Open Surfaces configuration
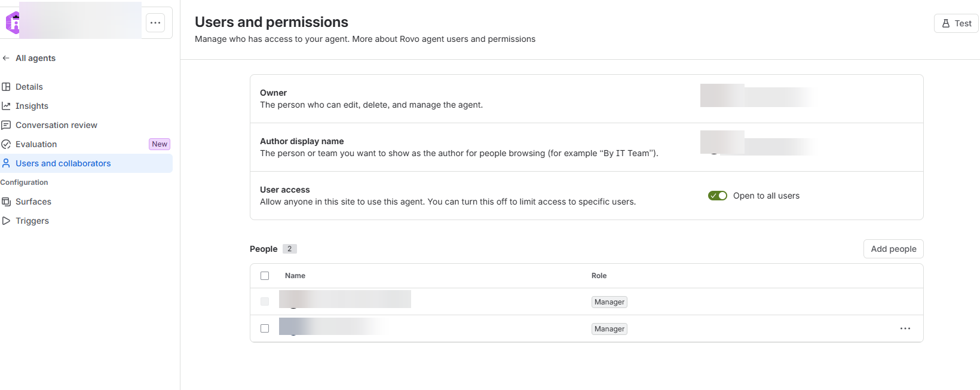Image resolution: width=980 pixels, height=390 pixels. pyautogui.click(x=86, y=202)
